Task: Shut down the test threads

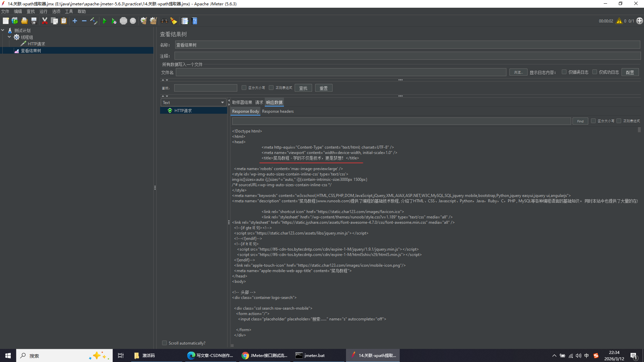Action: tap(133, 21)
